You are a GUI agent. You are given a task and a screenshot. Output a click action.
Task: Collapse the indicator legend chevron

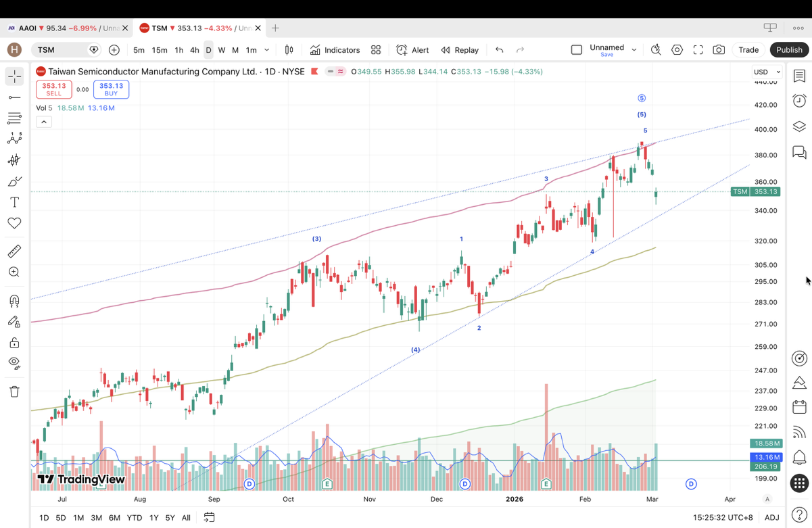coord(43,122)
